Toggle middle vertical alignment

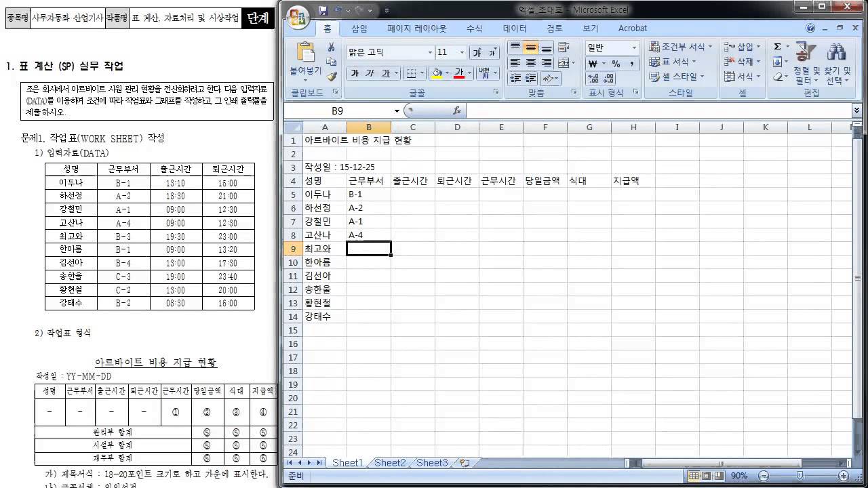(x=531, y=47)
